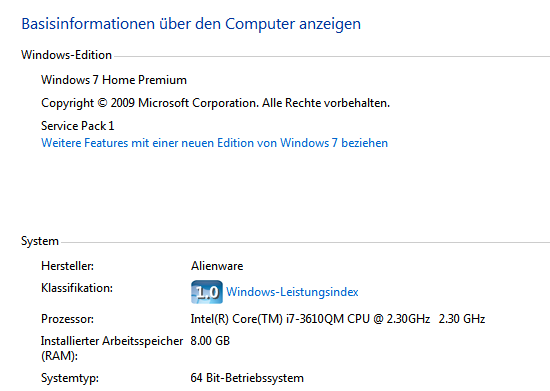Click the Alienware manufacturer value

217,266
